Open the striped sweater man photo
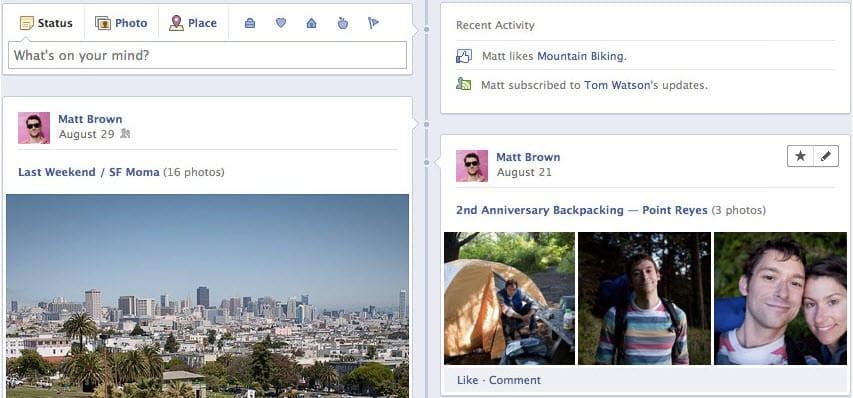 click(644, 298)
